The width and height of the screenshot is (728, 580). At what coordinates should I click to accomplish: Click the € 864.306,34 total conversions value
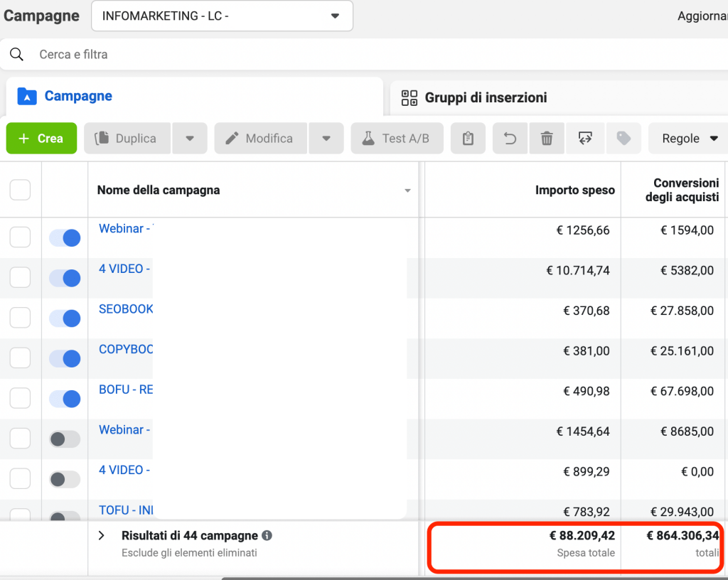point(683,536)
